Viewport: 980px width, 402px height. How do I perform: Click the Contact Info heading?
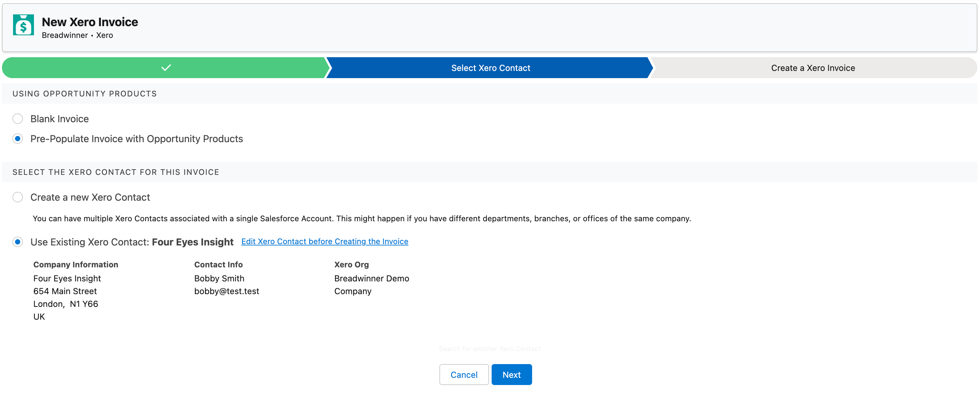(x=218, y=264)
